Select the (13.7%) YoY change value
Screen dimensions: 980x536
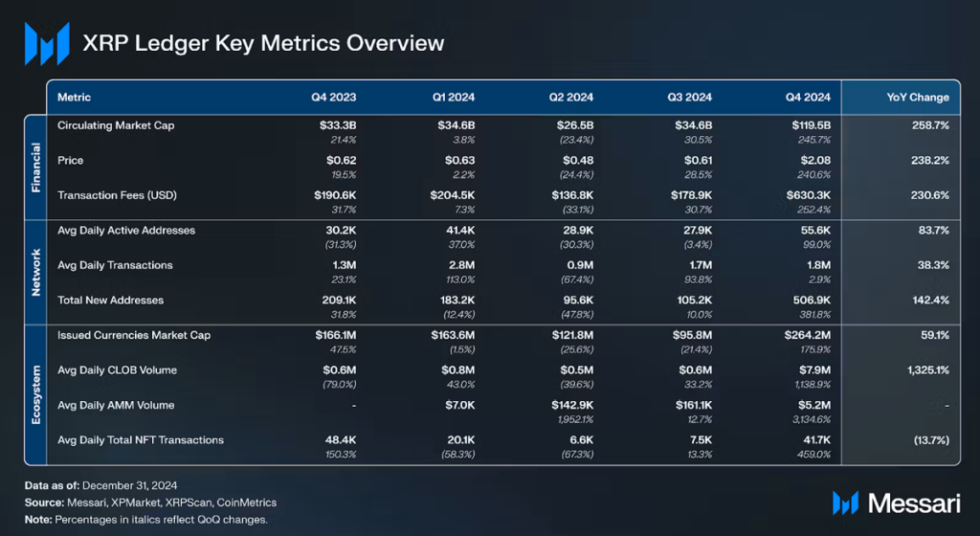pyautogui.click(x=931, y=440)
